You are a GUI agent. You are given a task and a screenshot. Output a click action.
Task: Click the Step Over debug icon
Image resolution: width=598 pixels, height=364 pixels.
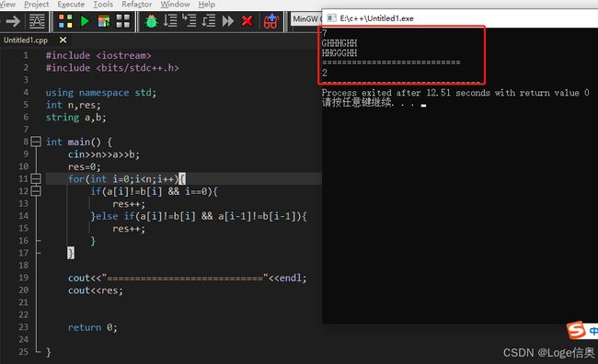point(170,20)
